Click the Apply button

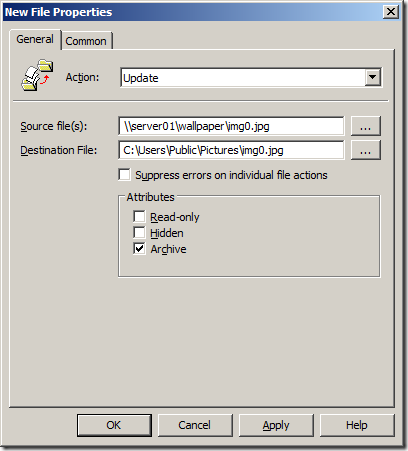click(276, 425)
